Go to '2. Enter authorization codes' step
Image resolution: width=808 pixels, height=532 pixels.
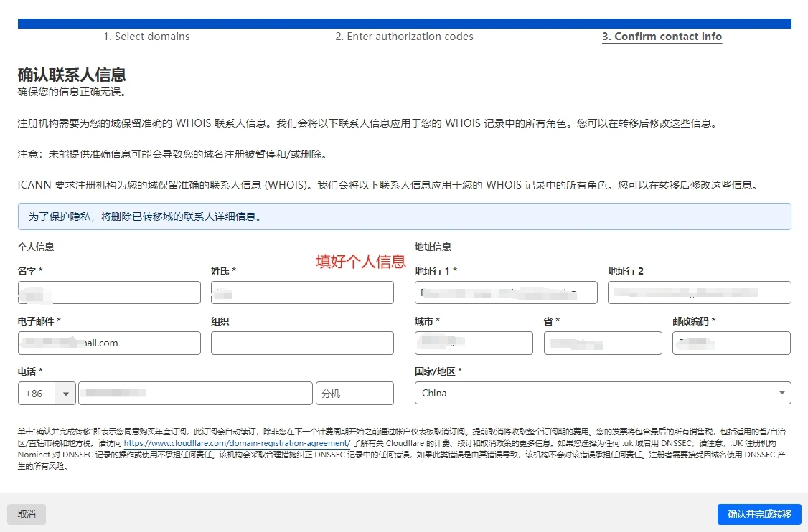tap(404, 37)
